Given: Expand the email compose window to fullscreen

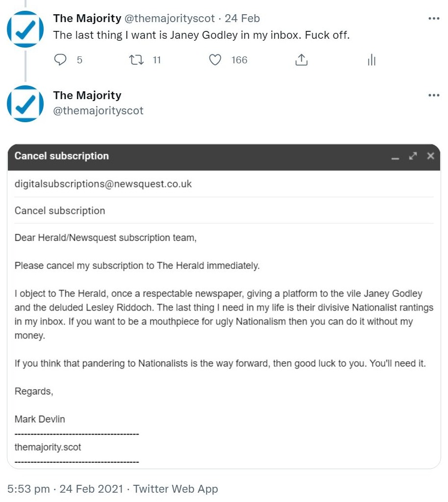Looking at the screenshot, I should tap(413, 156).
